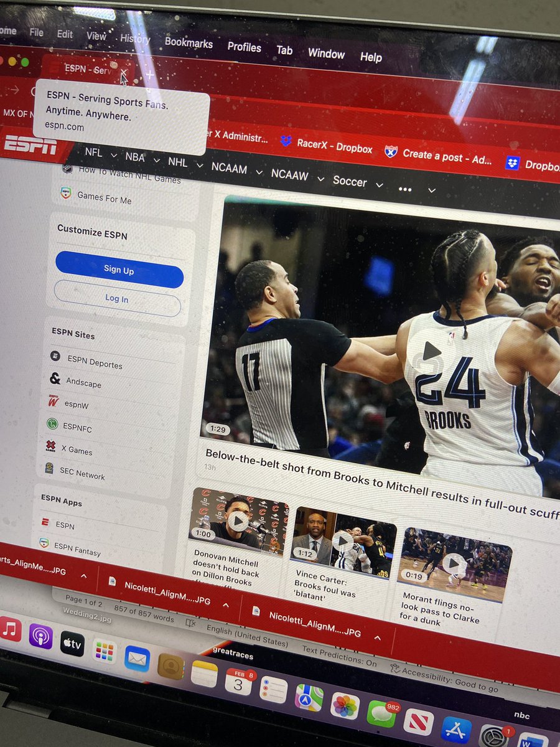
Task: Click the Log In button
Action: [116, 298]
